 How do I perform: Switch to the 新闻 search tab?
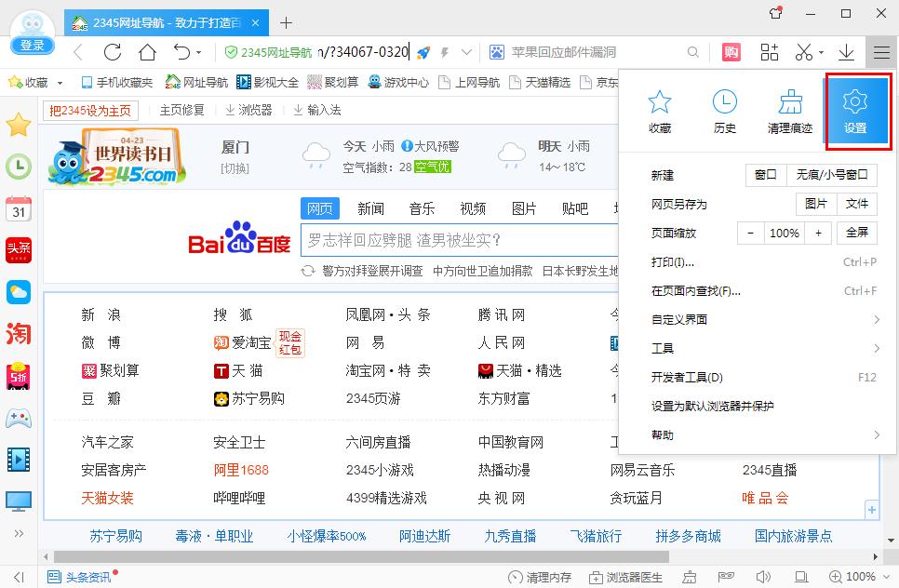click(370, 208)
